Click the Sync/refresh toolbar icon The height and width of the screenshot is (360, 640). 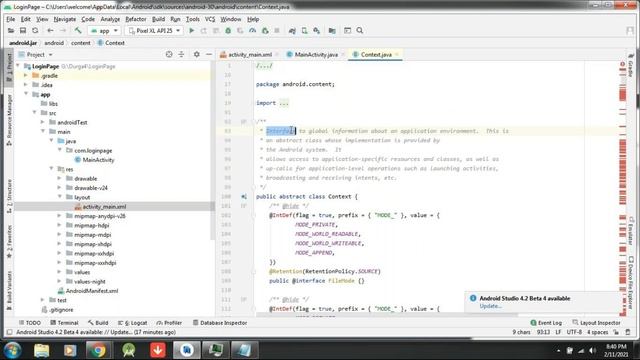pyautogui.click(x=35, y=31)
